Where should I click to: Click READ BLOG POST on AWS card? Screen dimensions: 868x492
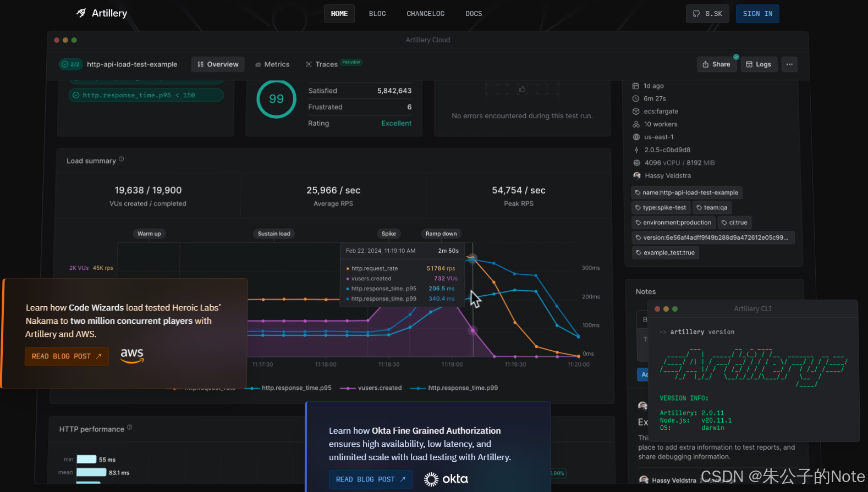coord(67,356)
